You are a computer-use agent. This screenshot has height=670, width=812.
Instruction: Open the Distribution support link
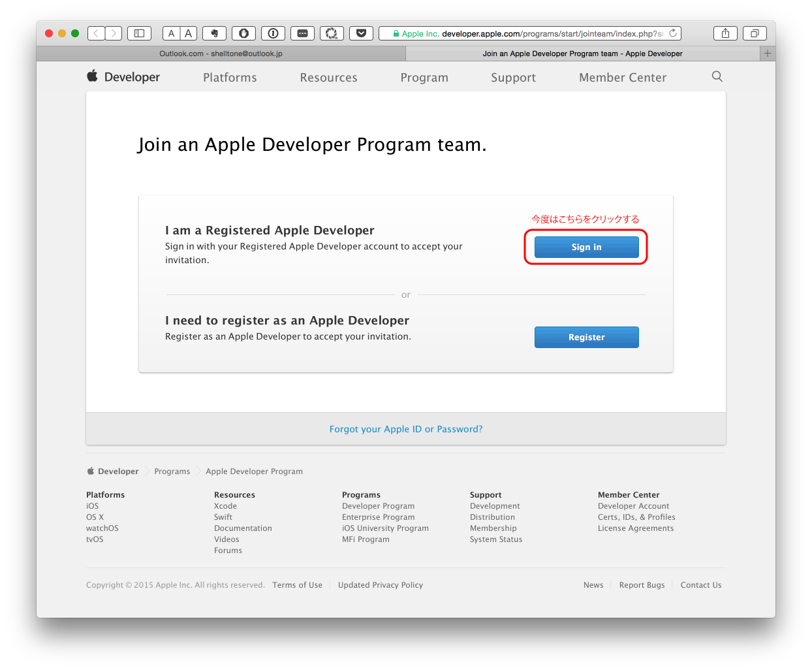492,517
